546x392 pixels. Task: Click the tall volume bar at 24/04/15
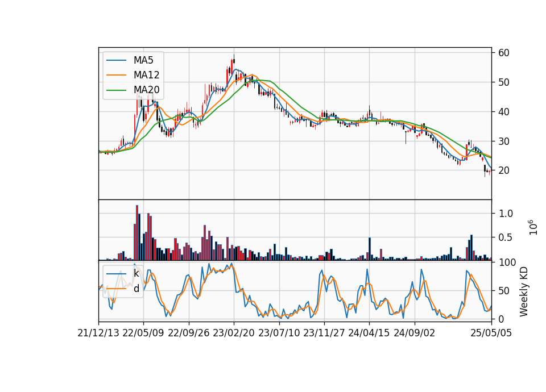point(370,249)
